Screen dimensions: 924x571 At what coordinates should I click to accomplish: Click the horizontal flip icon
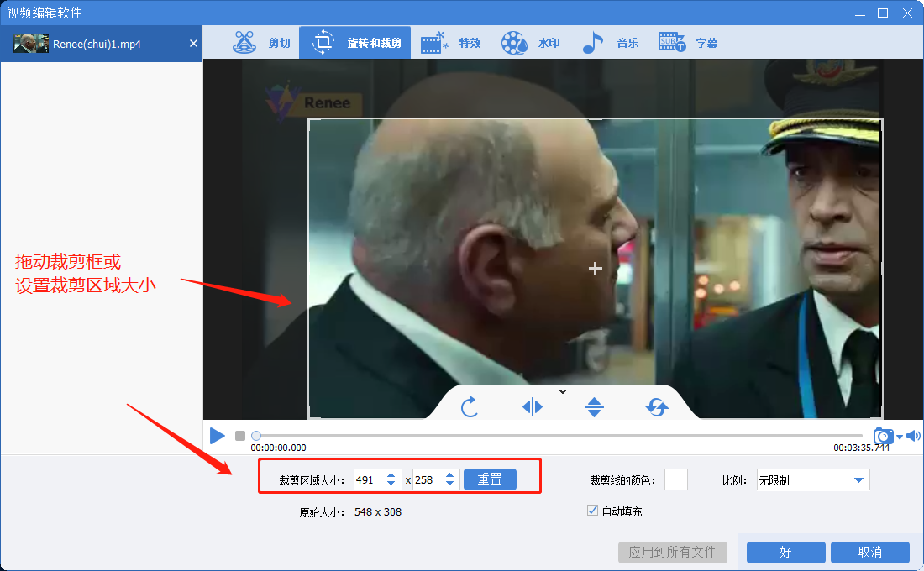click(533, 407)
